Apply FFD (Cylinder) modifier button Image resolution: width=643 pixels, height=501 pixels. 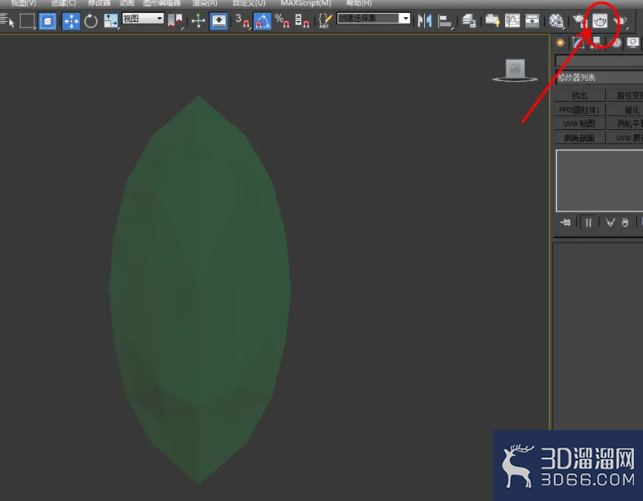pyautogui.click(x=579, y=110)
